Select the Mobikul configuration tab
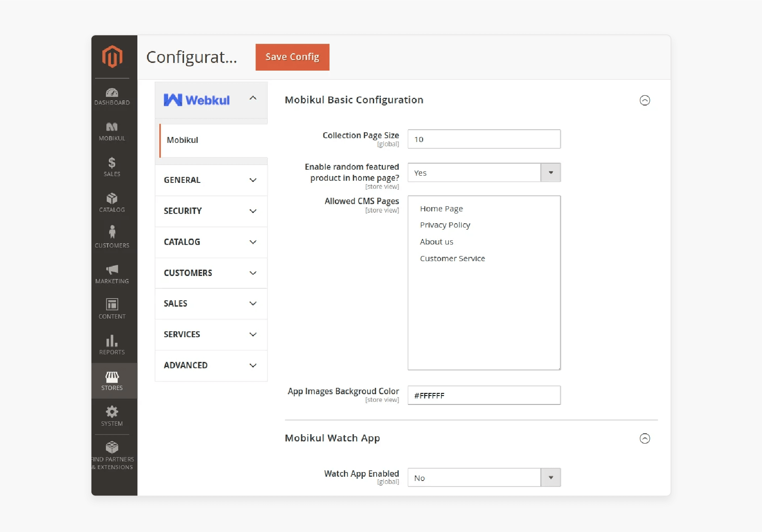 [x=213, y=140]
